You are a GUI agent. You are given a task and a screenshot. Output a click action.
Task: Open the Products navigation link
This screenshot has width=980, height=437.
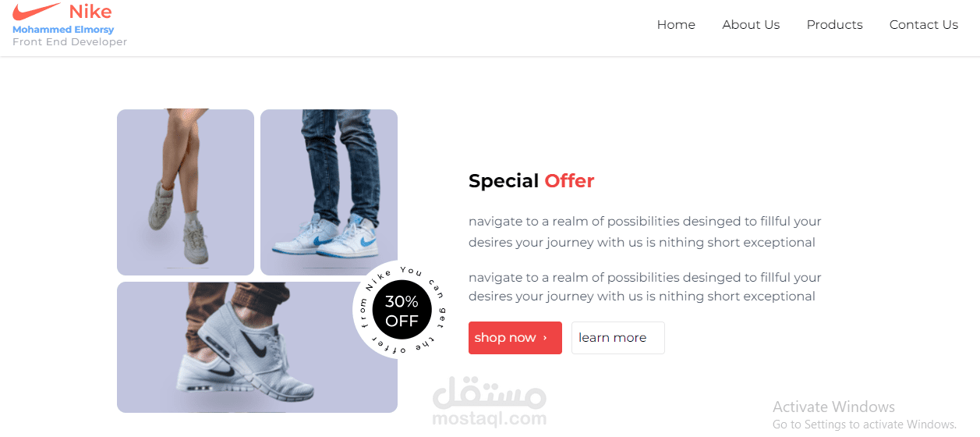click(x=834, y=25)
